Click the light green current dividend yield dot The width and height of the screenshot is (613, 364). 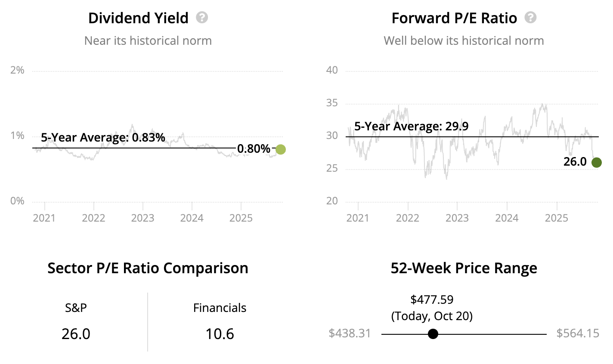click(x=280, y=150)
